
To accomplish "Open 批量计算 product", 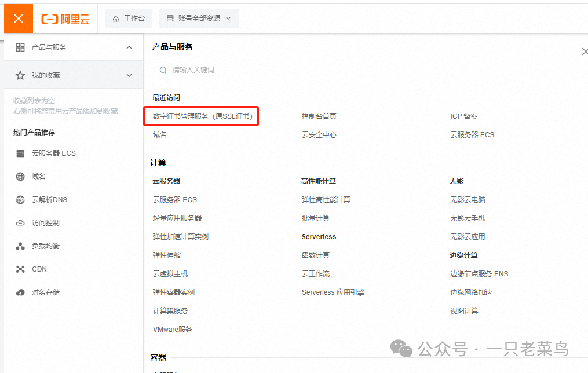I will pos(316,218).
